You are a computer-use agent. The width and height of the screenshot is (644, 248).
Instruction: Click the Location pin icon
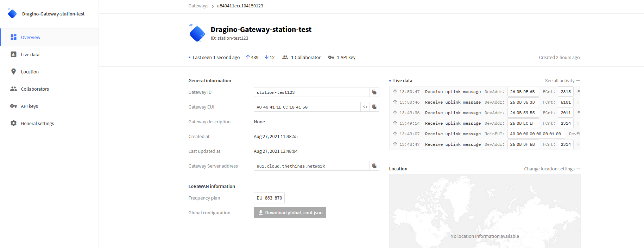14,72
